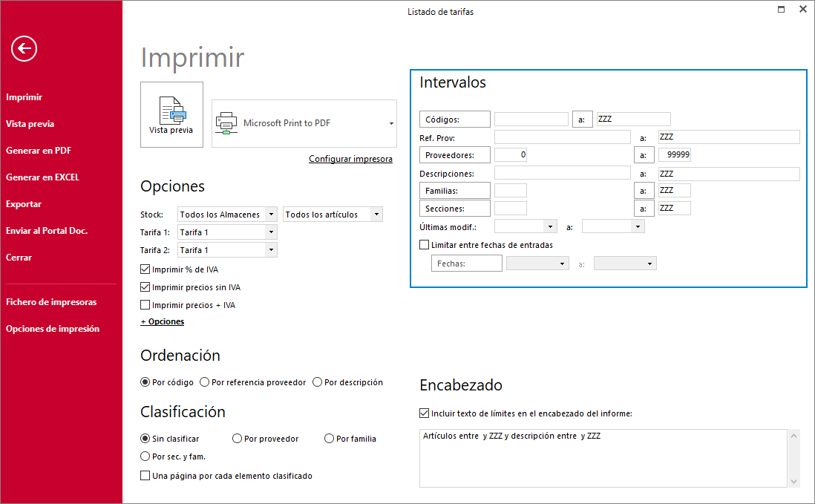Choose Generar en EXCEL from sidebar
Screen dimensions: 815x504
pos(42,177)
